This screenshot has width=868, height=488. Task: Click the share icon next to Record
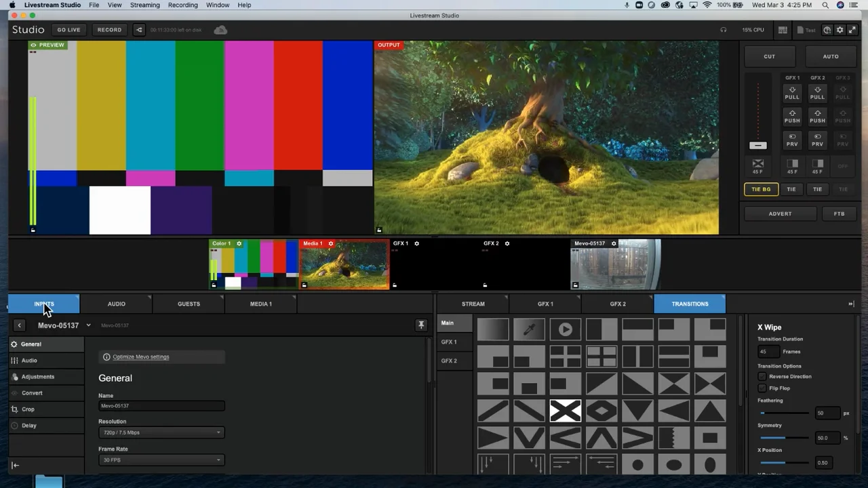tap(139, 30)
